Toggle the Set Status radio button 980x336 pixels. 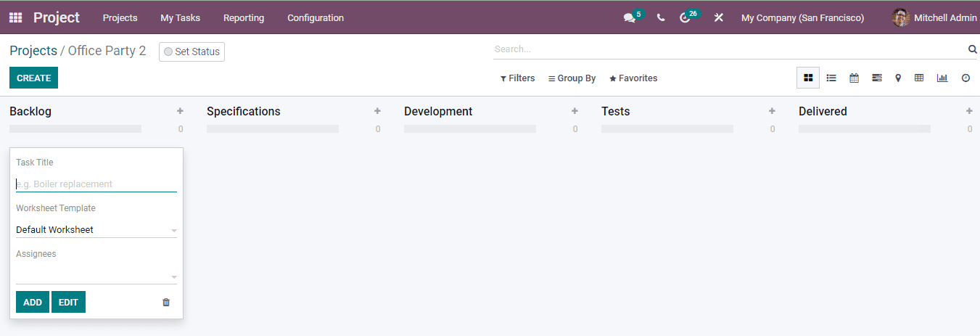tap(168, 52)
